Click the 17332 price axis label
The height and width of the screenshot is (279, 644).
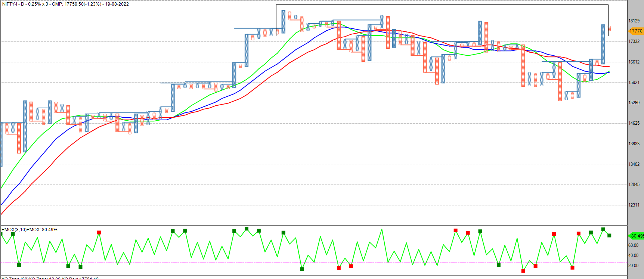pyautogui.click(x=634, y=41)
